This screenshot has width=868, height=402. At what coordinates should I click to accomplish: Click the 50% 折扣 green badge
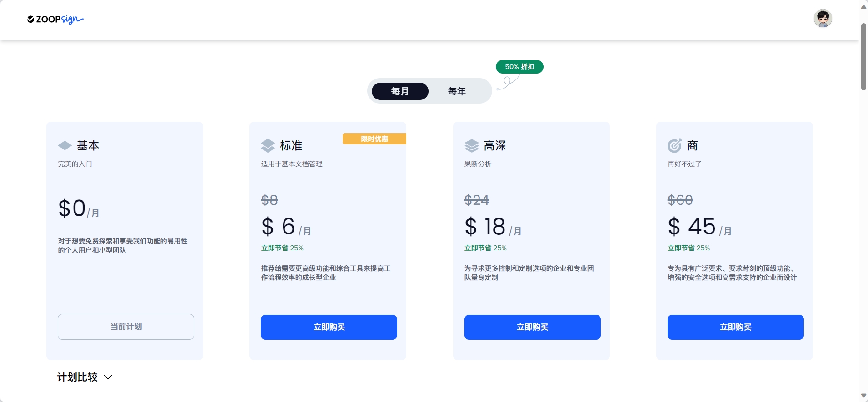(519, 67)
